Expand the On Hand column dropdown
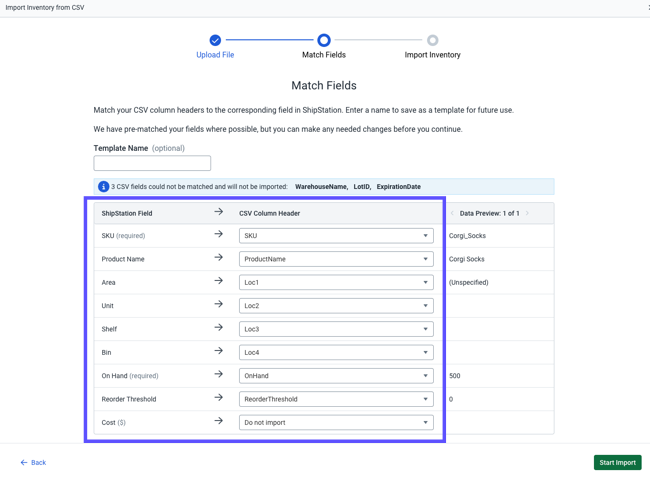Viewport: 650px width, 478px height. click(x=336, y=376)
